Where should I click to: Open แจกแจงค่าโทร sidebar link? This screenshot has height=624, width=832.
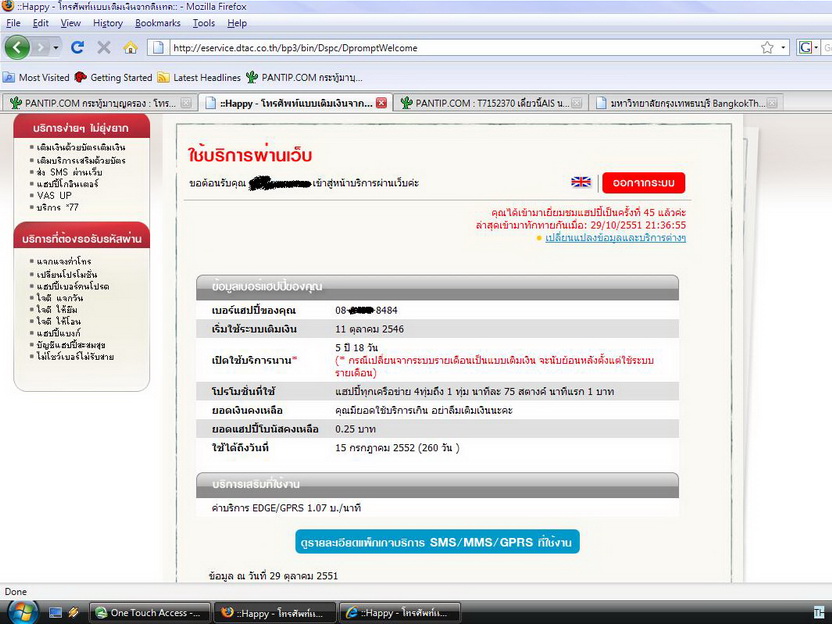coord(64,261)
